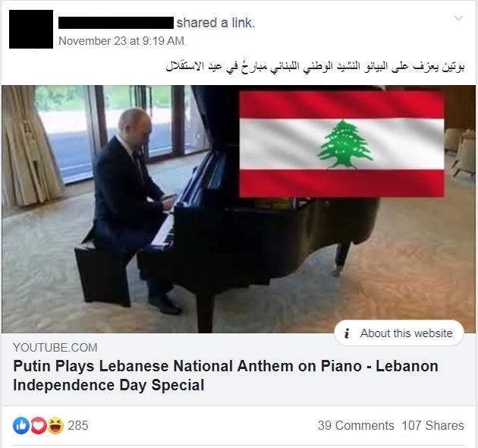Image resolution: width=478 pixels, height=448 pixels.
Task: Open the post options chevron menu
Action: click(458, 18)
